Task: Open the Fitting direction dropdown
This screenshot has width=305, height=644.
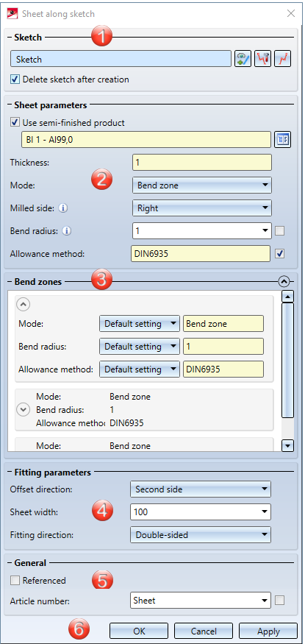Action: tap(201, 535)
